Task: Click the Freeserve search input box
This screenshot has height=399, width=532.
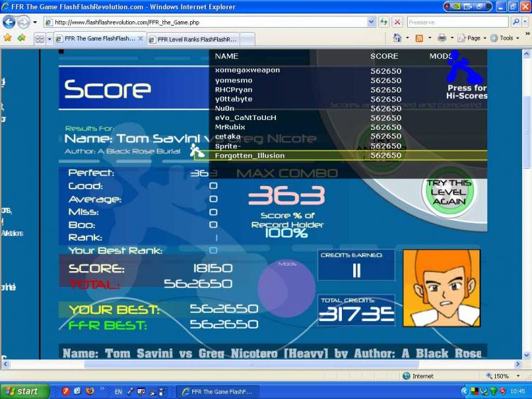Action: 458,23
